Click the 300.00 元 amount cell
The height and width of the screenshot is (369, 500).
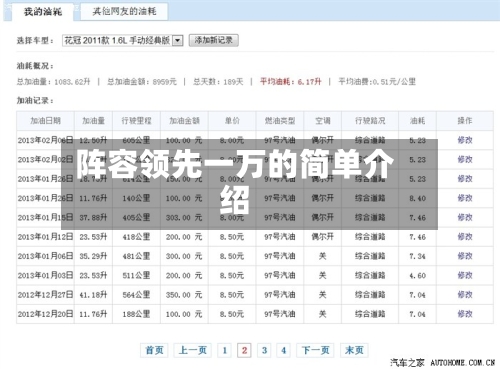[x=184, y=256]
